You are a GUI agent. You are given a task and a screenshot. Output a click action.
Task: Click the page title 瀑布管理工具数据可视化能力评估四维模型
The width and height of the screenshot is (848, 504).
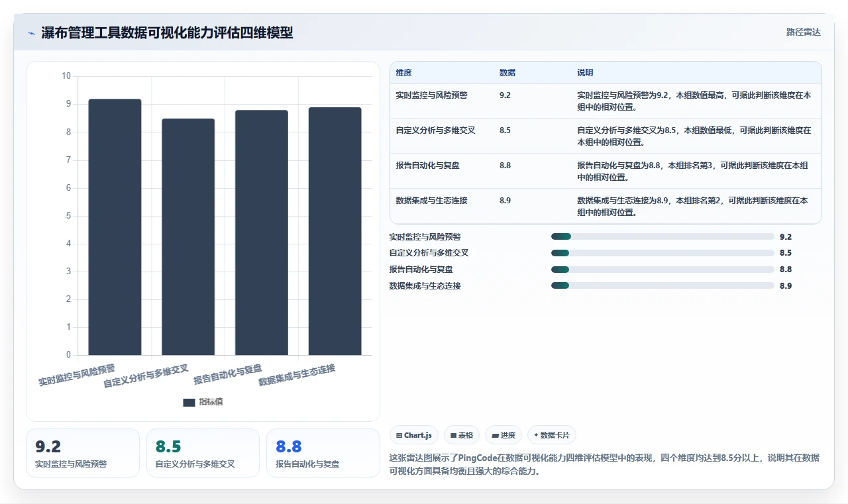tap(167, 32)
